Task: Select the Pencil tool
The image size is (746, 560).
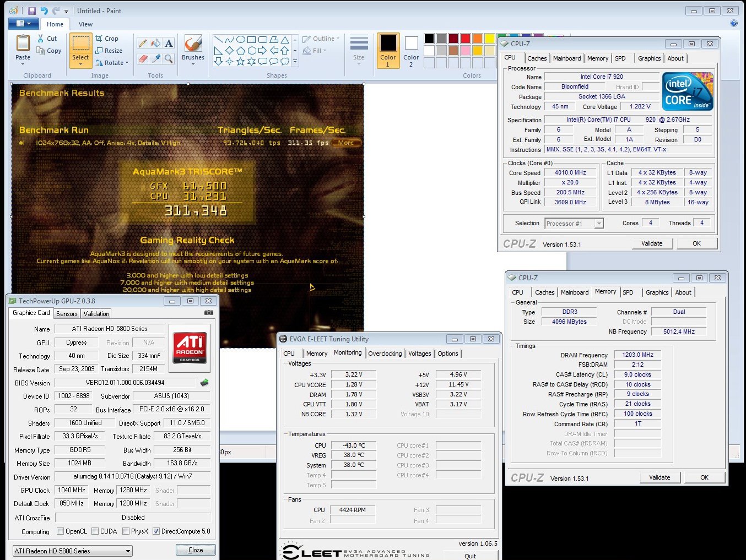Action: tap(143, 43)
